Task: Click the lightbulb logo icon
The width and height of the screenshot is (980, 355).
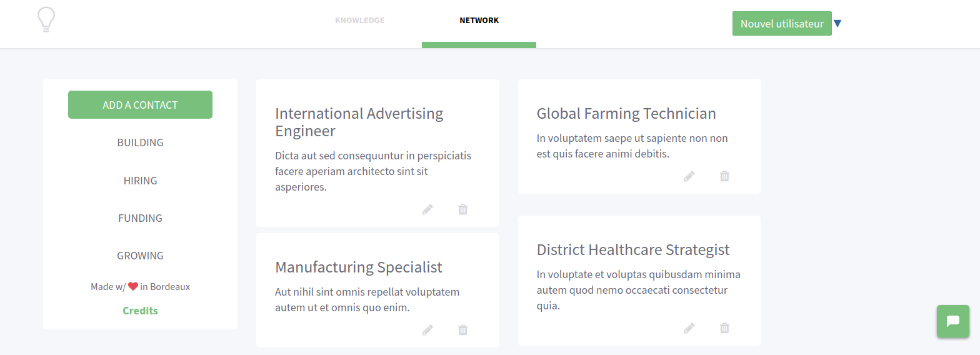Action: pos(46,20)
